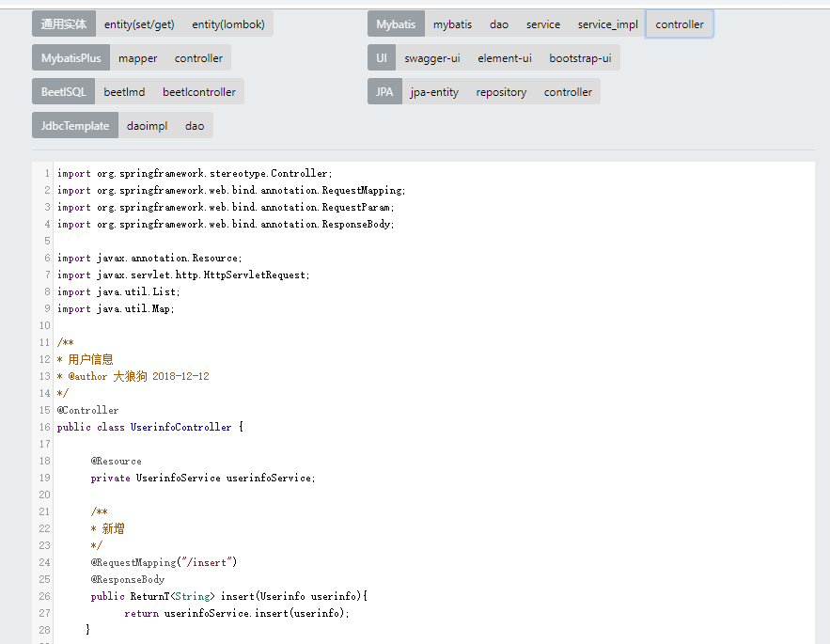Select the jpa-entity template button
The image size is (830, 644).
434,92
